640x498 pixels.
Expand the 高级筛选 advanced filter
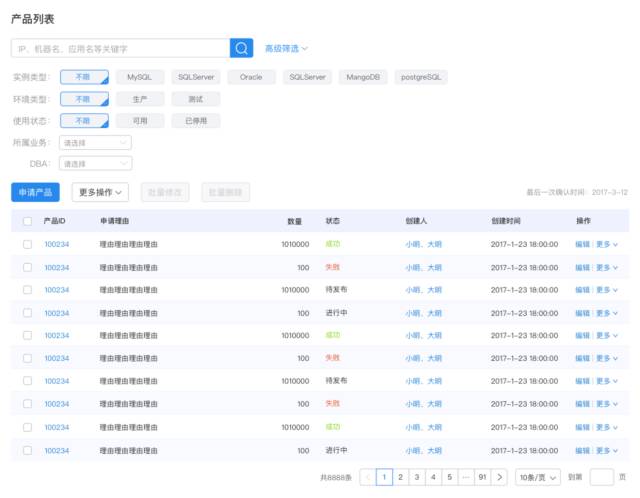click(x=287, y=49)
